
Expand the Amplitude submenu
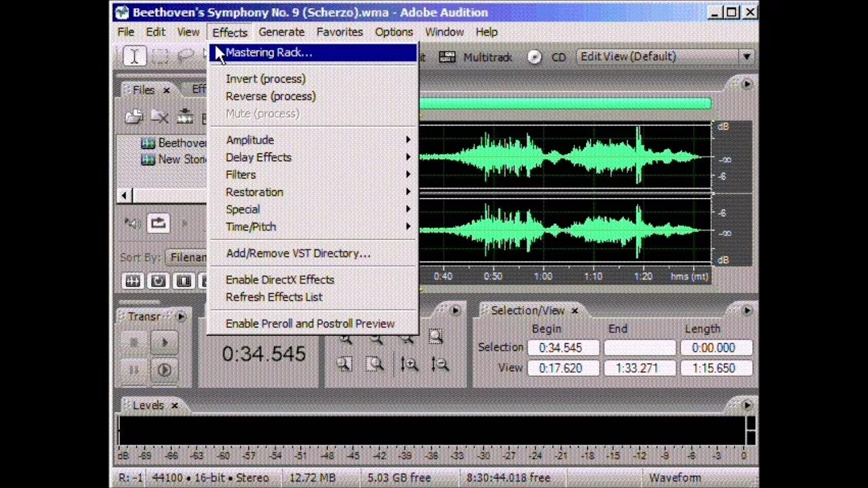coord(313,140)
